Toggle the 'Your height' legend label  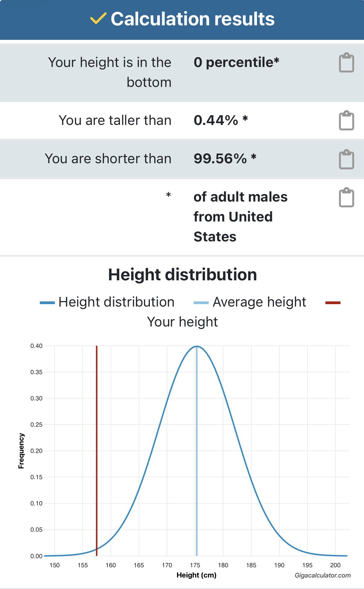point(182,322)
